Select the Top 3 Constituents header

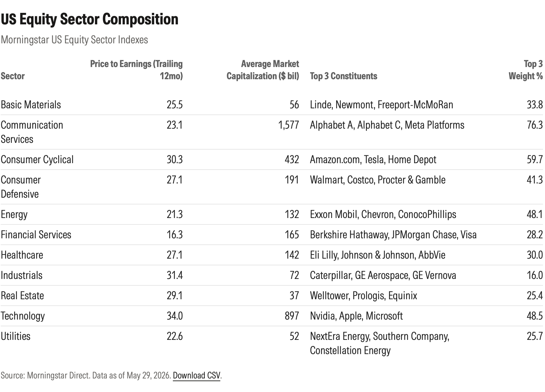coord(343,76)
